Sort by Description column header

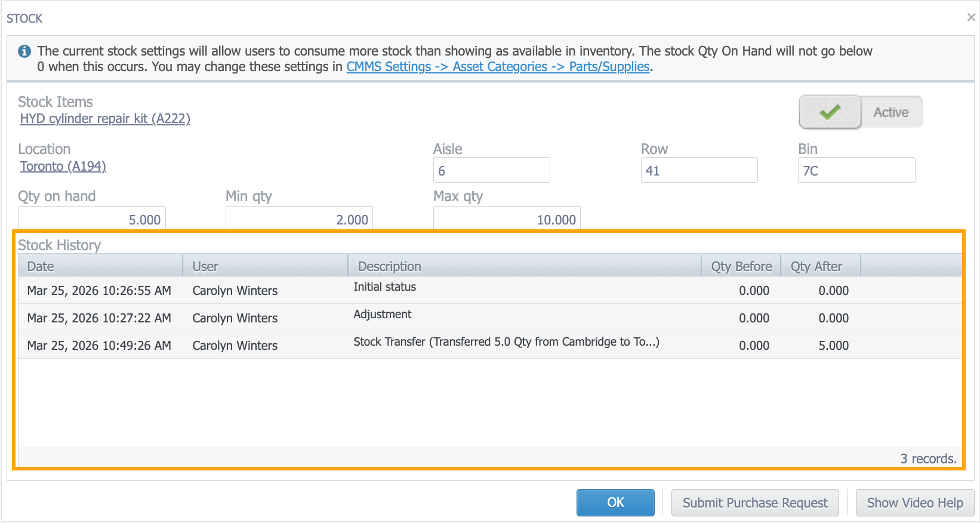[524, 266]
